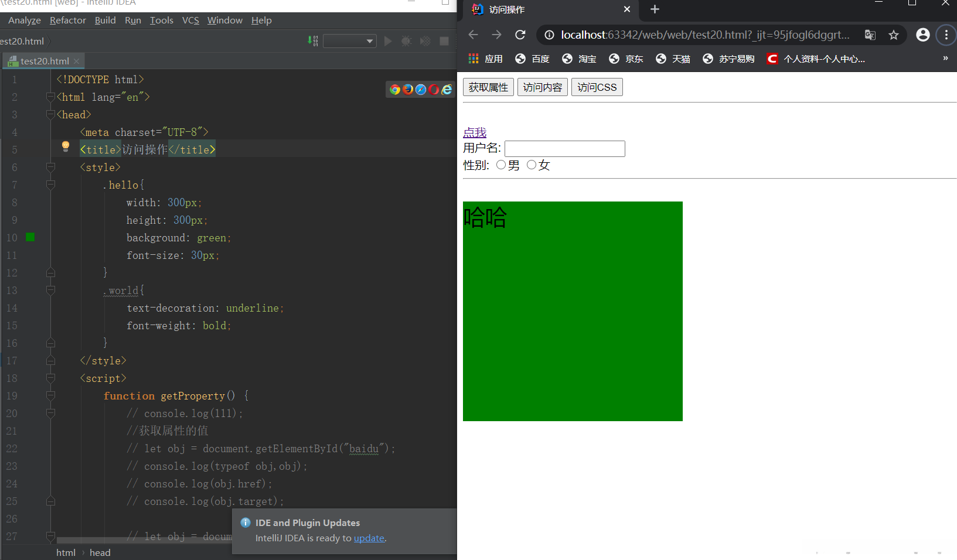Click the Translate page icon
This screenshot has width=957, height=560.
pyautogui.click(x=870, y=35)
